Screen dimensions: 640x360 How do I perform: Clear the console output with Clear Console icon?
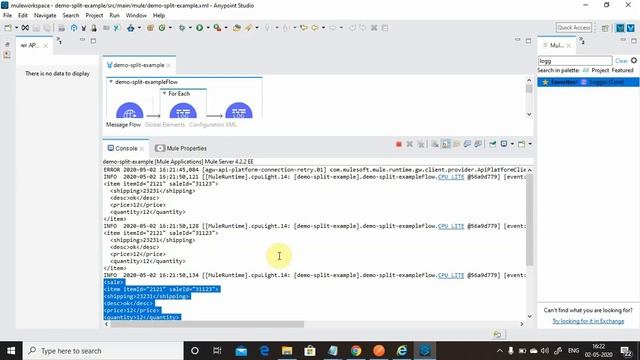[x=435, y=144]
